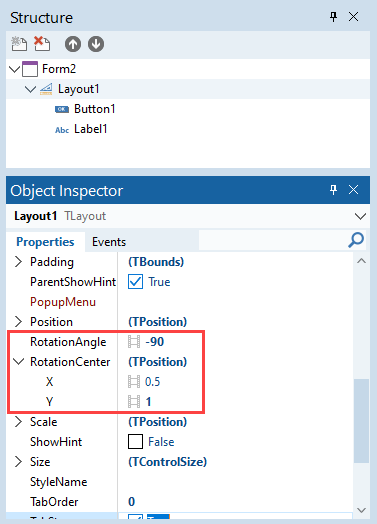Click the search magnifier in Object Inspector
The width and height of the screenshot is (377, 524).
pyautogui.click(x=356, y=240)
